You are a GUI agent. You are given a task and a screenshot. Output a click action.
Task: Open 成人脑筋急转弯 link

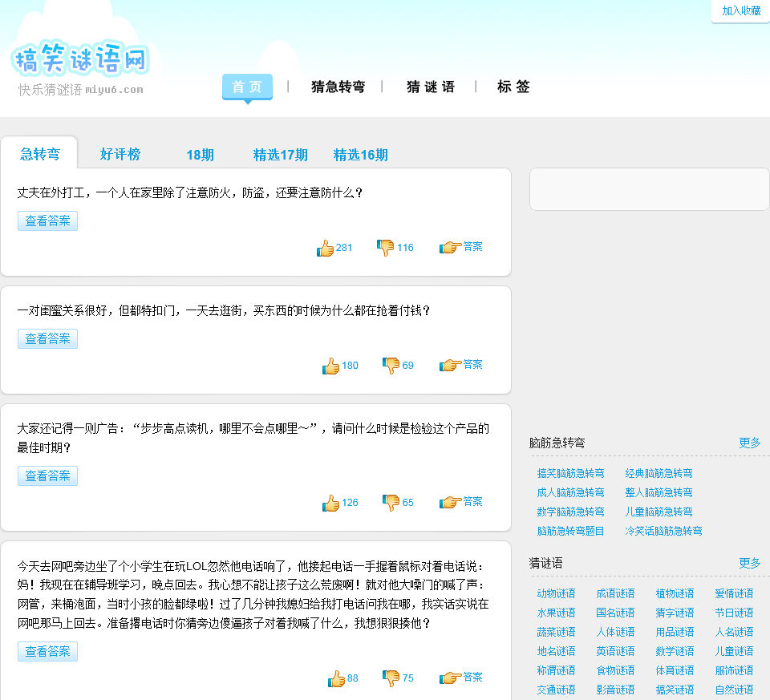(x=570, y=492)
